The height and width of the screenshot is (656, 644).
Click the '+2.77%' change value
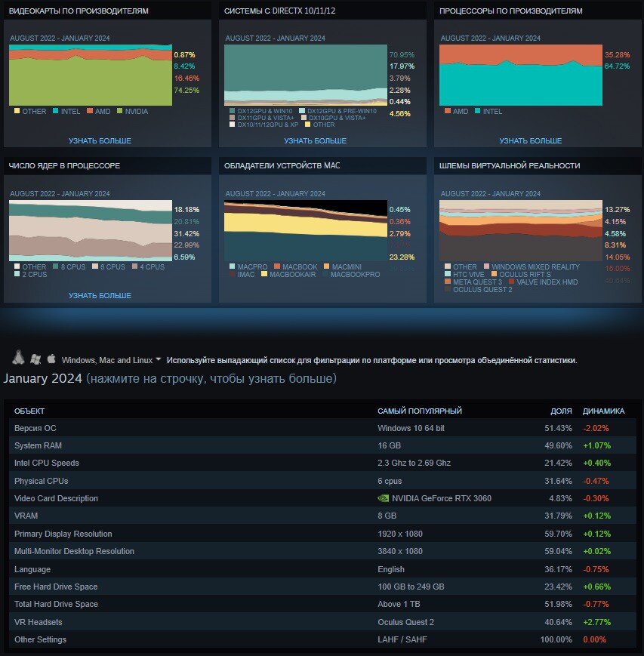[x=596, y=622]
